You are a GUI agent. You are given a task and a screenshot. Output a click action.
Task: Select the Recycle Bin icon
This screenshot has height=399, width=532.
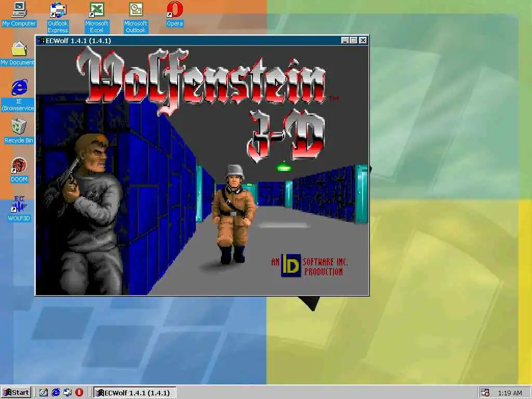(x=19, y=131)
